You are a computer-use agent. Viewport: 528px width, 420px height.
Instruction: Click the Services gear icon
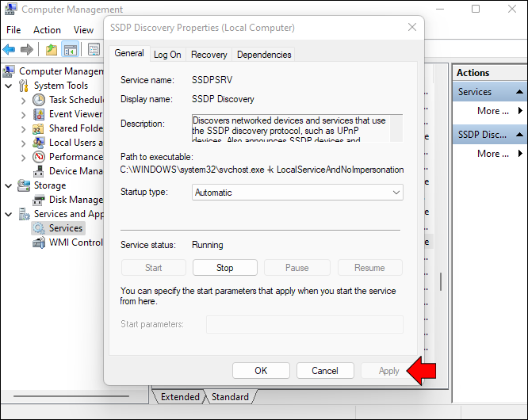tap(39, 228)
